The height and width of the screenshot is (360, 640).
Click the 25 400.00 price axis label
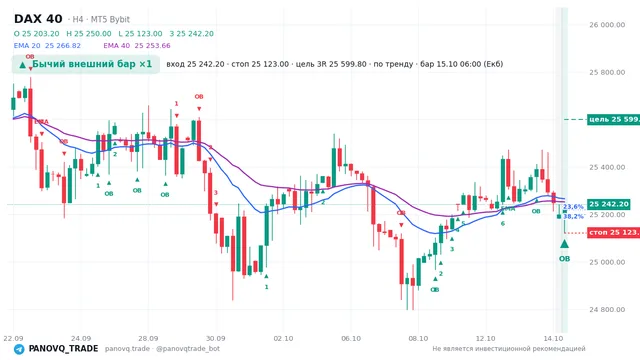point(607,167)
